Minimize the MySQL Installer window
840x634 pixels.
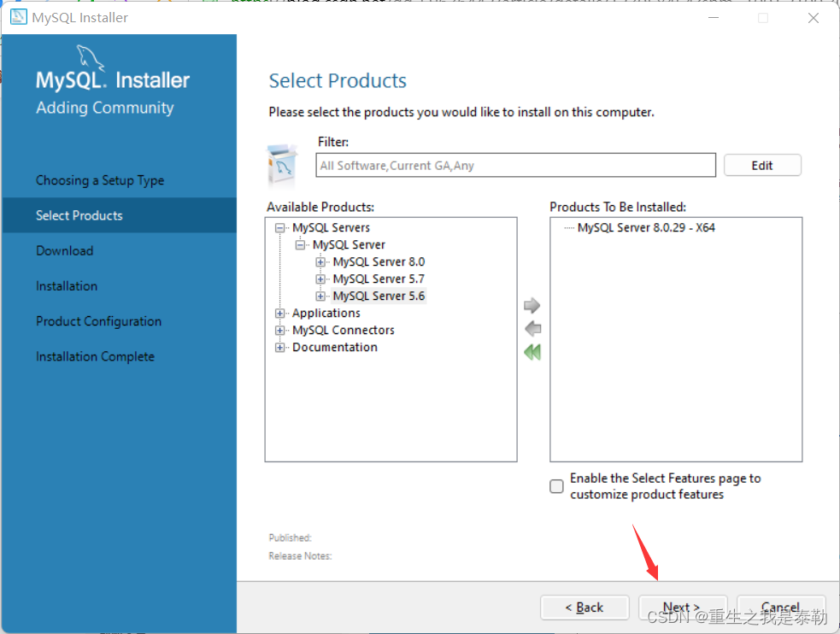[714, 18]
